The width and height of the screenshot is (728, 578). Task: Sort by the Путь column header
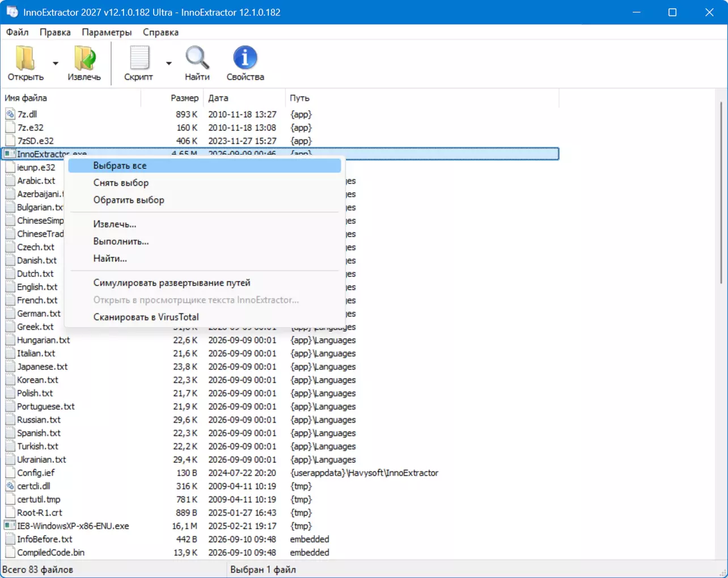click(422, 98)
